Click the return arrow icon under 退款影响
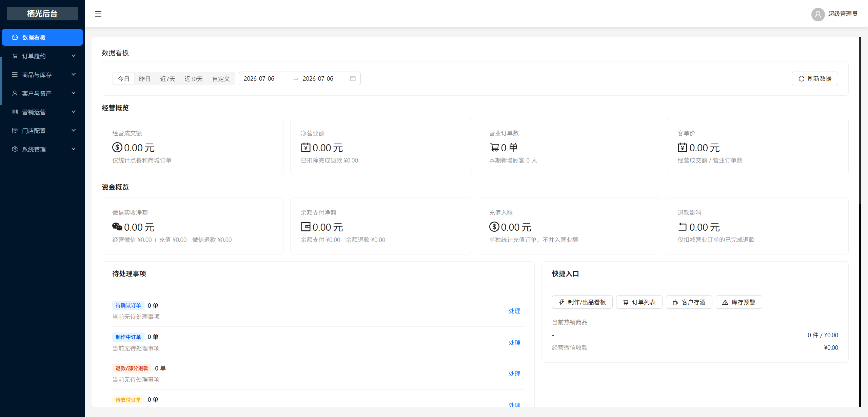Image resolution: width=868 pixels, height=417 pixels. (x=683, y=227)
